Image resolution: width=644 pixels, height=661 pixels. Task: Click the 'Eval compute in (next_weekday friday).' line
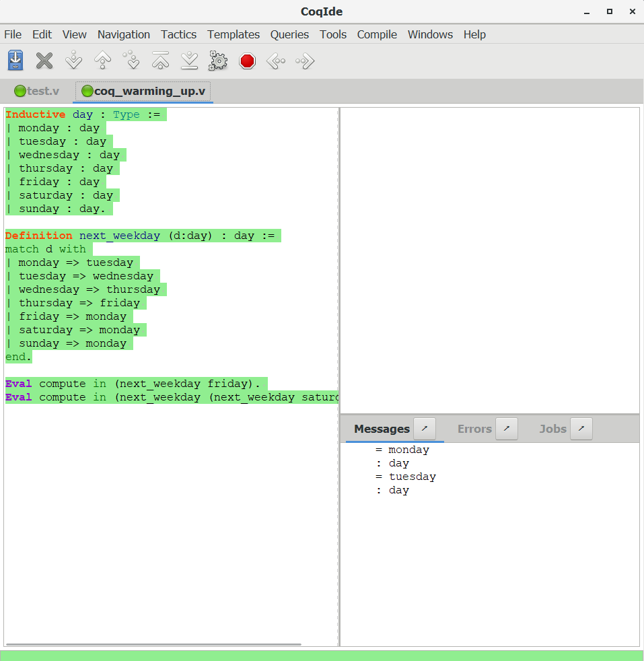click(133, 384)
